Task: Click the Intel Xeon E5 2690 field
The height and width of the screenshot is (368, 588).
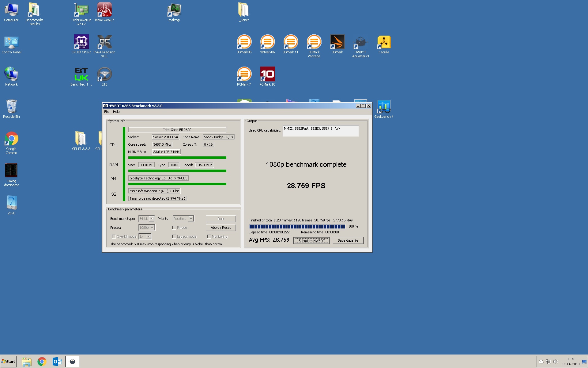Action: (x=177, y=130)
